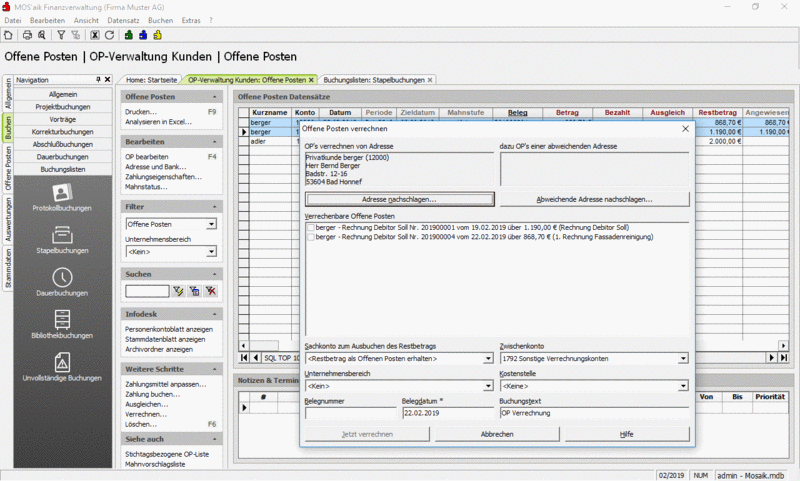Viewport: 800px width, 481px height.
Task: Open Stapelbuchungen in the navigation sidebar
Action: pos(62,240)
